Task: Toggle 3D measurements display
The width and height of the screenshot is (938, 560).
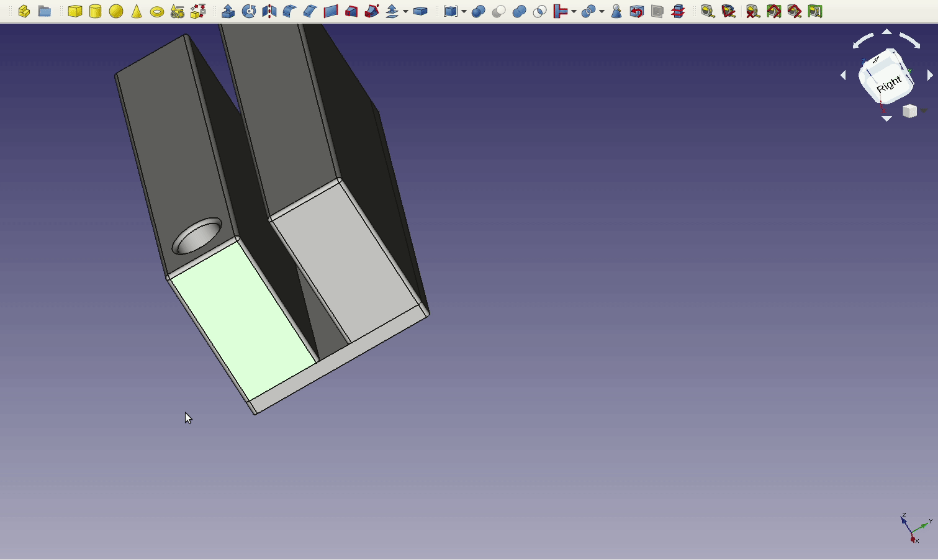Action: [x=795, y=11]
